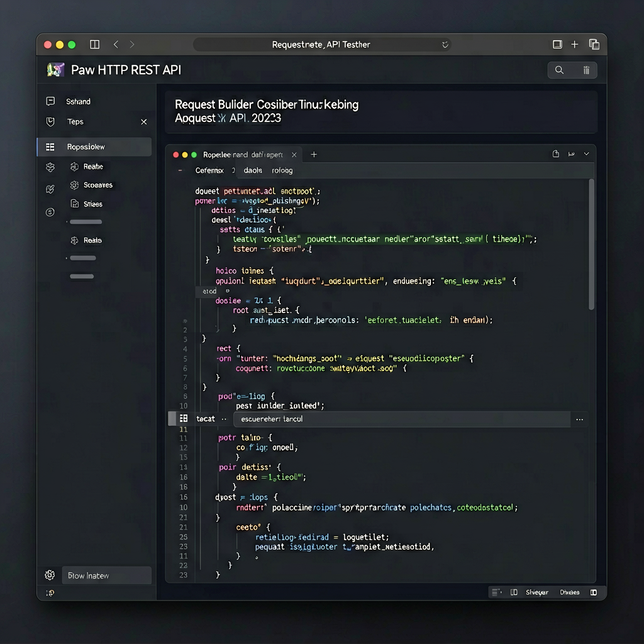Open the "Scoeaves" sidebar item
This screenshot has height=644, width=644.
tap(97, 186)
